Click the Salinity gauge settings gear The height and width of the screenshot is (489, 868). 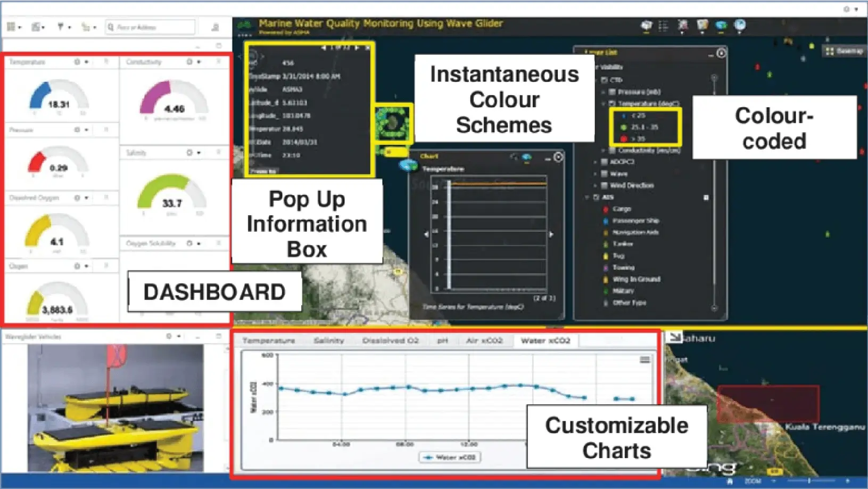190,153
